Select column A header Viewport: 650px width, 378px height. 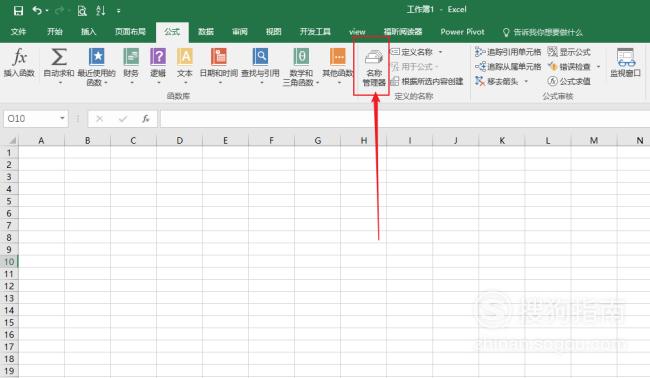(x=41, y=141)
